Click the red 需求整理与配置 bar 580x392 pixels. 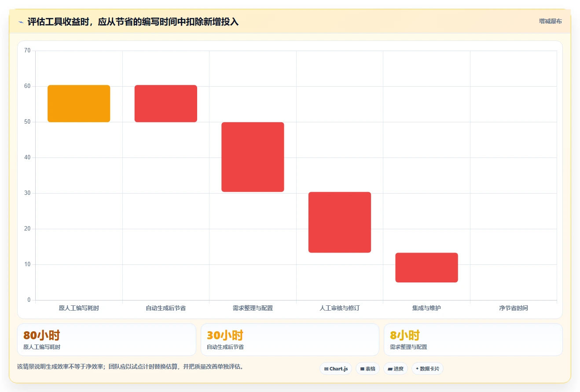pyautogui.click(x=253, y=157)
